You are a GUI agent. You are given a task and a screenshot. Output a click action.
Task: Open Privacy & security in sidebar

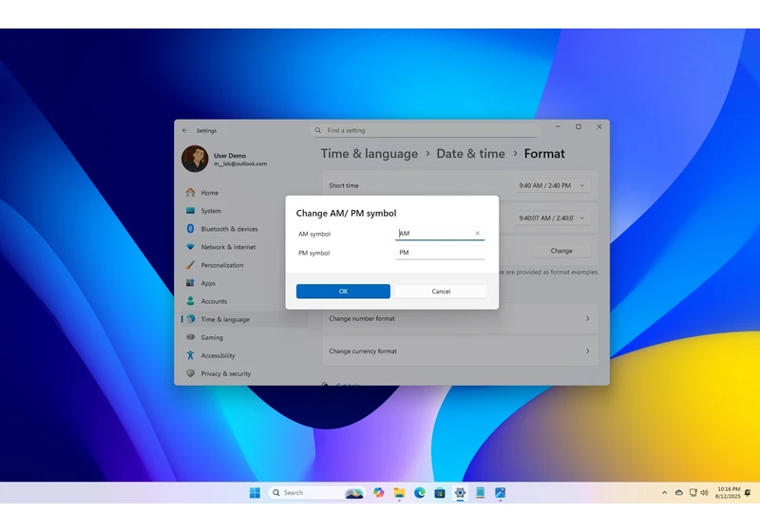pos(244,373)
